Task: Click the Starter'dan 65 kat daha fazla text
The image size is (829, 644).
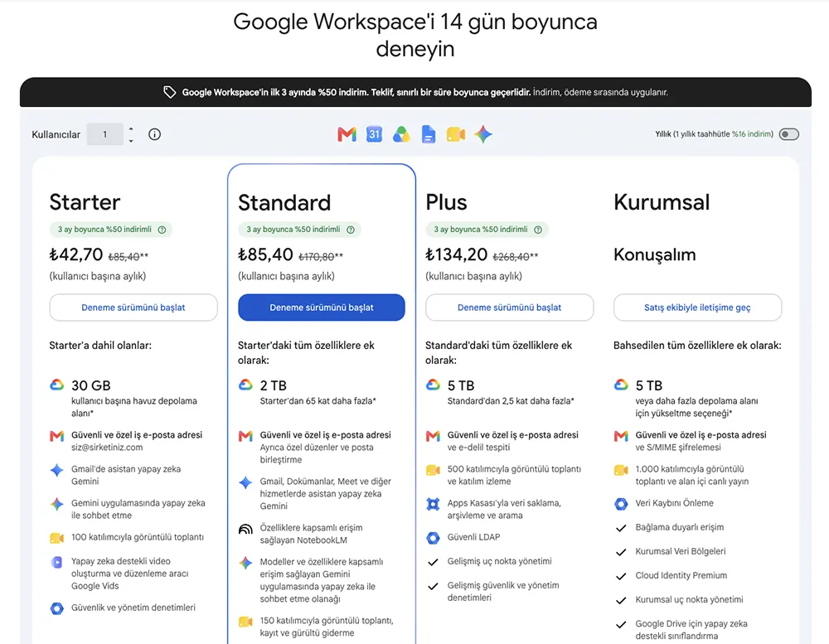Action: point(318,401)
